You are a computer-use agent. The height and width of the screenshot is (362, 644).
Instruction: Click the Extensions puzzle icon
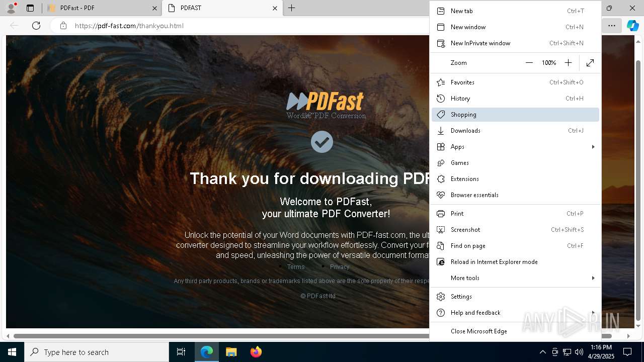coord(441,179)
